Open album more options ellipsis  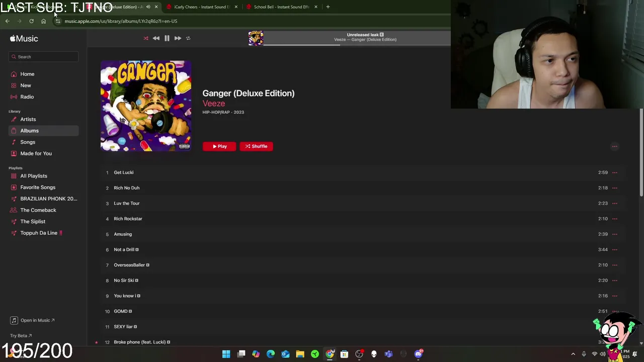point(614,146)
